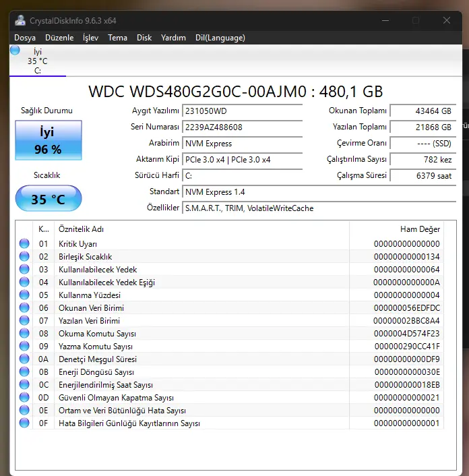Select the Güvenli Olmayan Kapatma Sayısı attribute name
The width and height of the screenshot is (469, 476).
pyautogui.click(x=116, y=397)
